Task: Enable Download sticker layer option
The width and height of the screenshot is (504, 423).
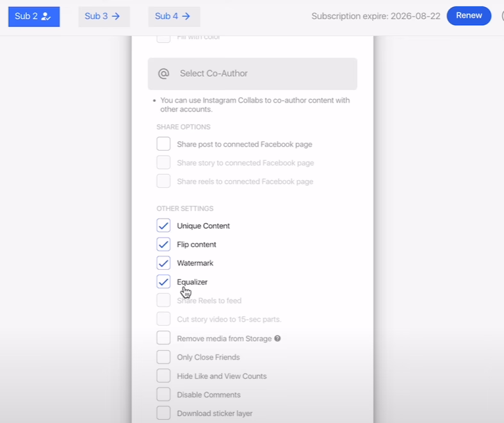Action: click(163, 413)
